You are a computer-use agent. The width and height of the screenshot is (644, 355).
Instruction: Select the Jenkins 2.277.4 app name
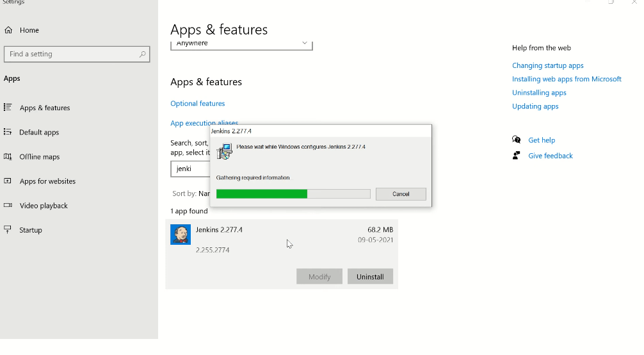tap(219, 229)
